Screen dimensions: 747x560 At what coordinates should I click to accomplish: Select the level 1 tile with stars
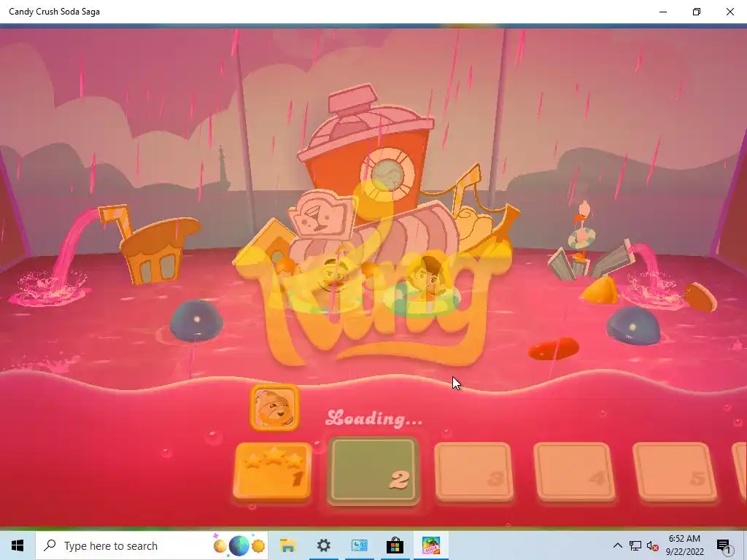(x=273, y=472)
